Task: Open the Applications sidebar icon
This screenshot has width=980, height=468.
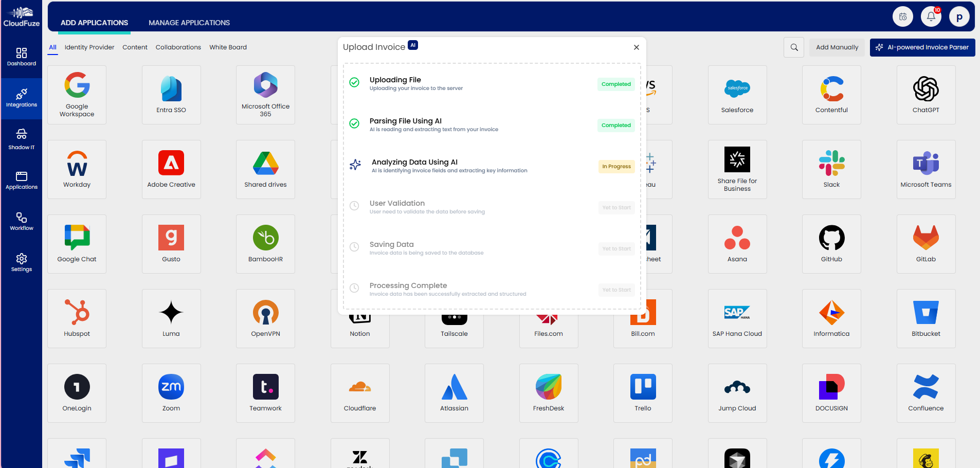Action: (x=22, y=181)
